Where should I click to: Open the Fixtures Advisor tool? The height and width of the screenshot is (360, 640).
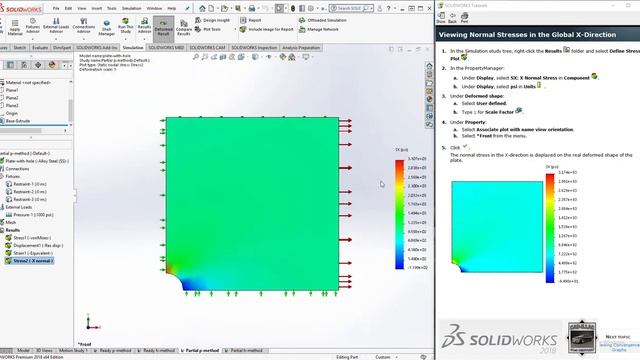(33, 26)
